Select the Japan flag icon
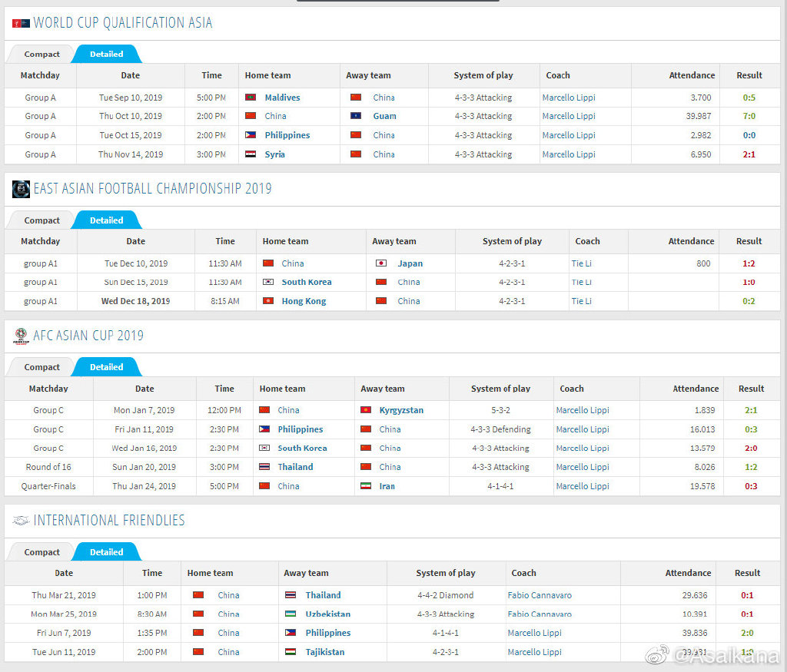Screen dimensions: 787x672 click(381, 263)
